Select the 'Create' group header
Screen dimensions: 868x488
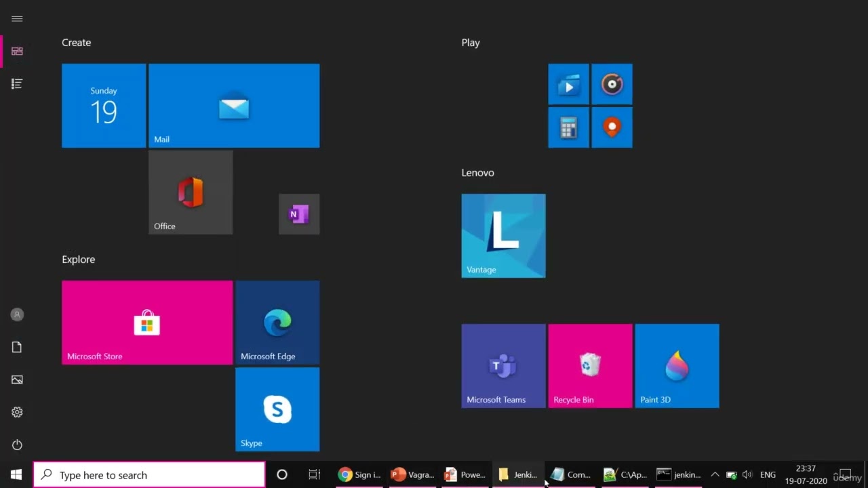77,43
